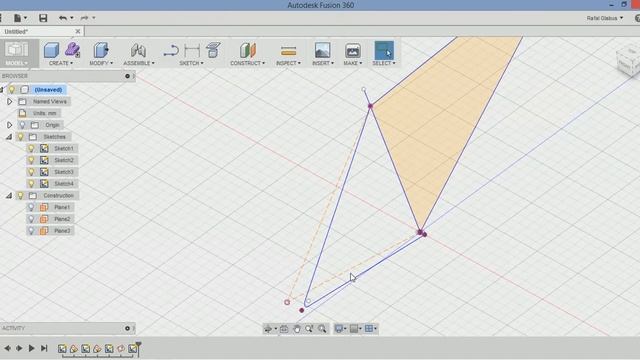
Task: Select first sketch feature in timeline
Action: click(x=62, y=349)
